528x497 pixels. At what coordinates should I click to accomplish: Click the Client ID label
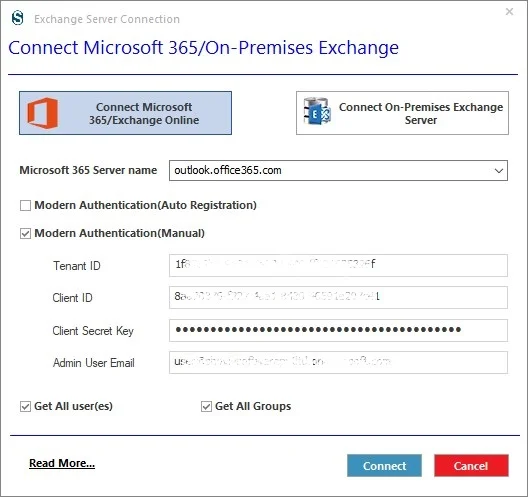72,298
